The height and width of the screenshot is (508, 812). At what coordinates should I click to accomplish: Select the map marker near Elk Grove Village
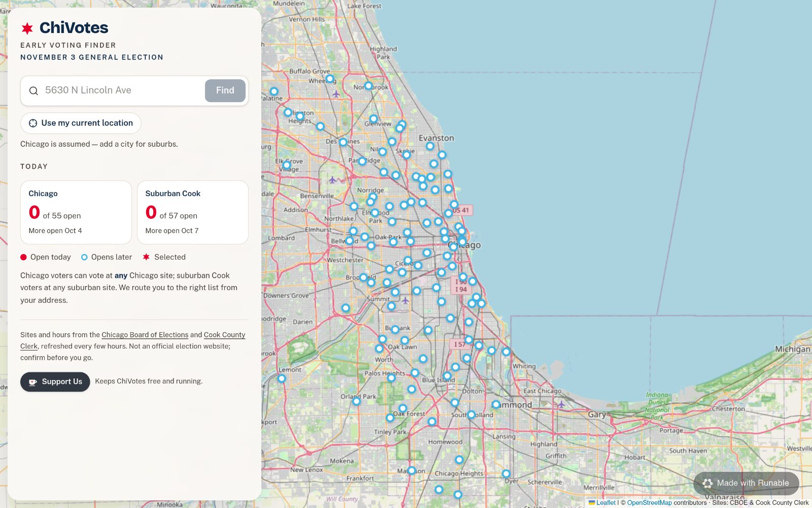click(287, 165)
